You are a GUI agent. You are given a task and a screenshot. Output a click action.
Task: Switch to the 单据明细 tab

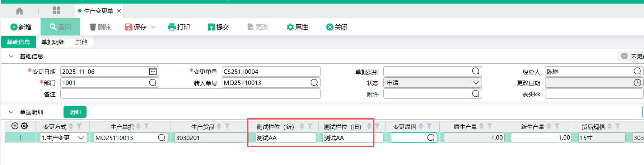[x=53, y=42]
